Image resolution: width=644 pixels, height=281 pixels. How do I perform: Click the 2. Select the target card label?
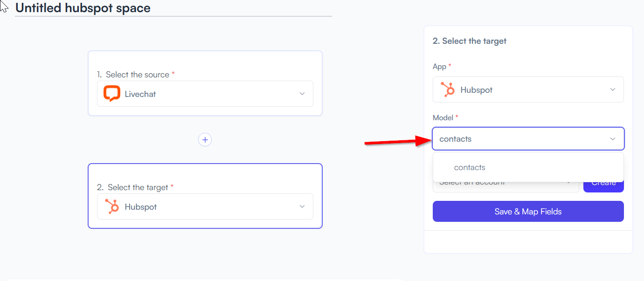135,187
